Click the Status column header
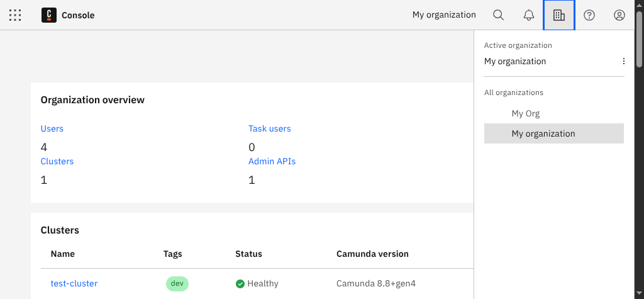This screenshot has width=644, height=299. tap(248, 254)
